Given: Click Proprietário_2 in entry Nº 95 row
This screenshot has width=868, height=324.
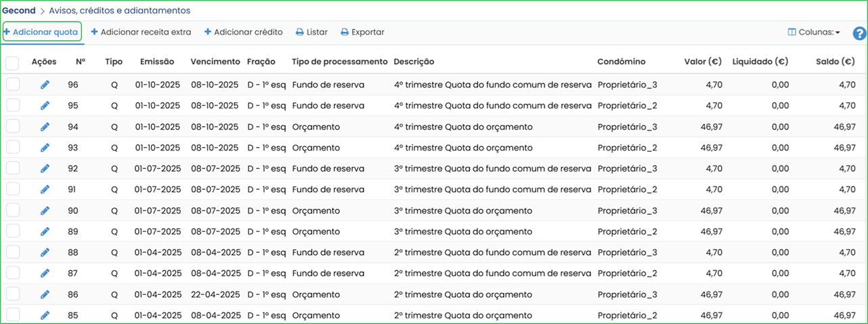Looking at the screenshot, I should click(x=627, y=106).
